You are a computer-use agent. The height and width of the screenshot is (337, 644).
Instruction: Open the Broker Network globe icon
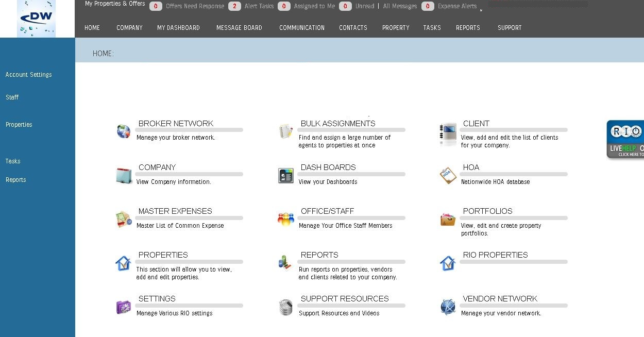point(123,131)
